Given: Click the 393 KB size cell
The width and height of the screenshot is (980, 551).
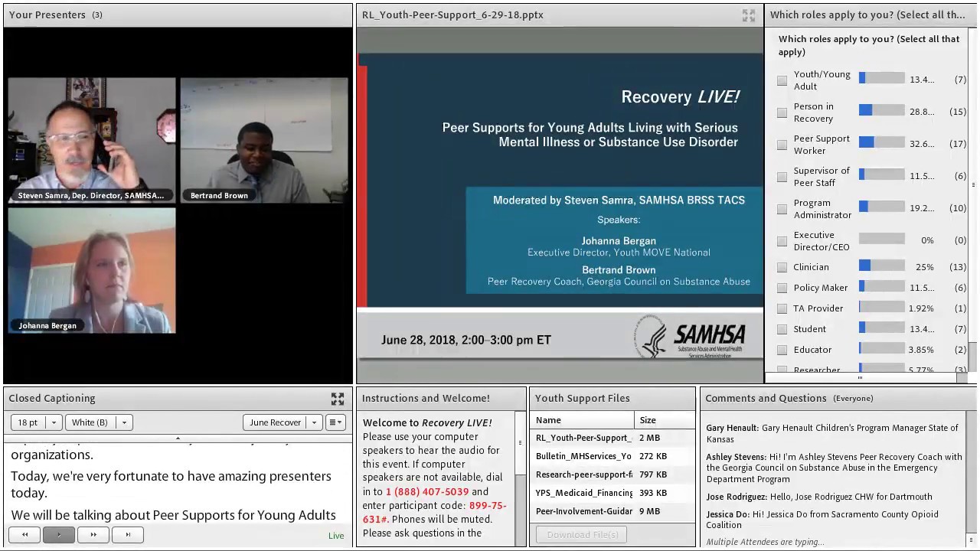Looking at the screenshot, I should coord(652,493).
